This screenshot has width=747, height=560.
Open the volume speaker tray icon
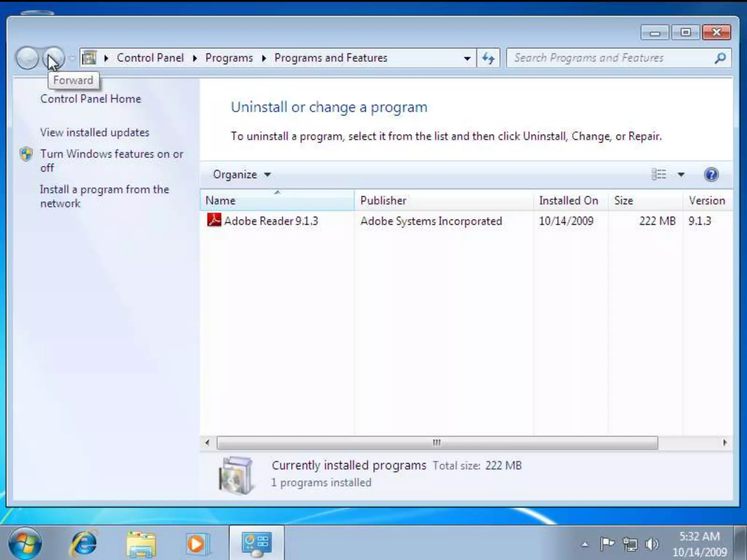pyautogui.click(x=652, y=544)
